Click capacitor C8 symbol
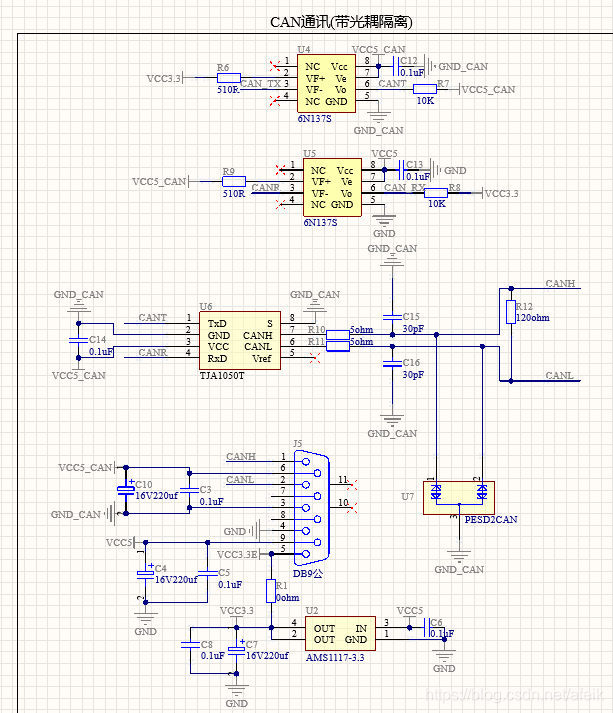Viewport: 613px width, 713px height. tap(190, 645)
